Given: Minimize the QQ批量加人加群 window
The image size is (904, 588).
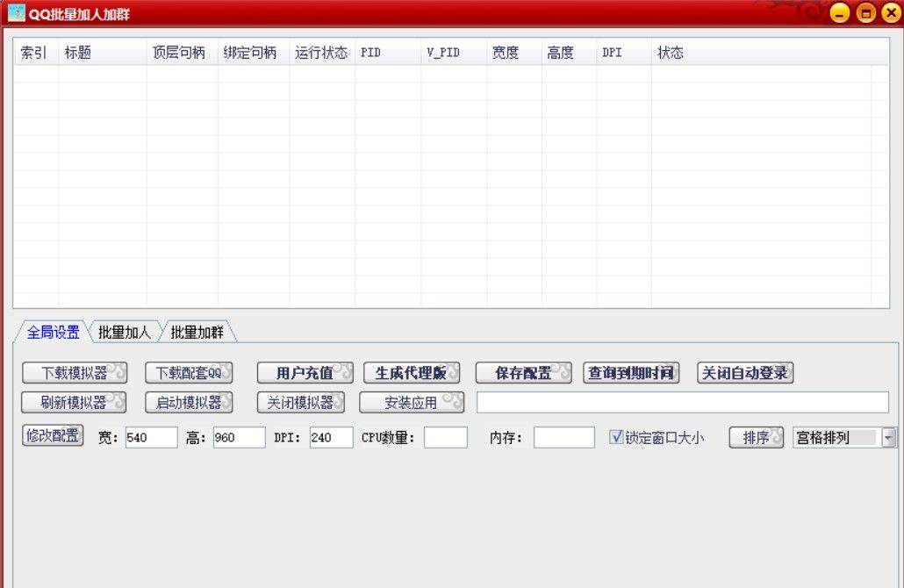Looking at the screenshot, I should (840, 13).
